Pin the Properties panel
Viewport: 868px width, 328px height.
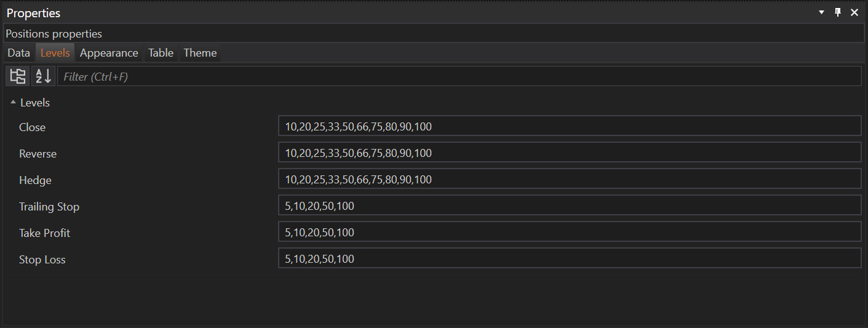(837, 12)
